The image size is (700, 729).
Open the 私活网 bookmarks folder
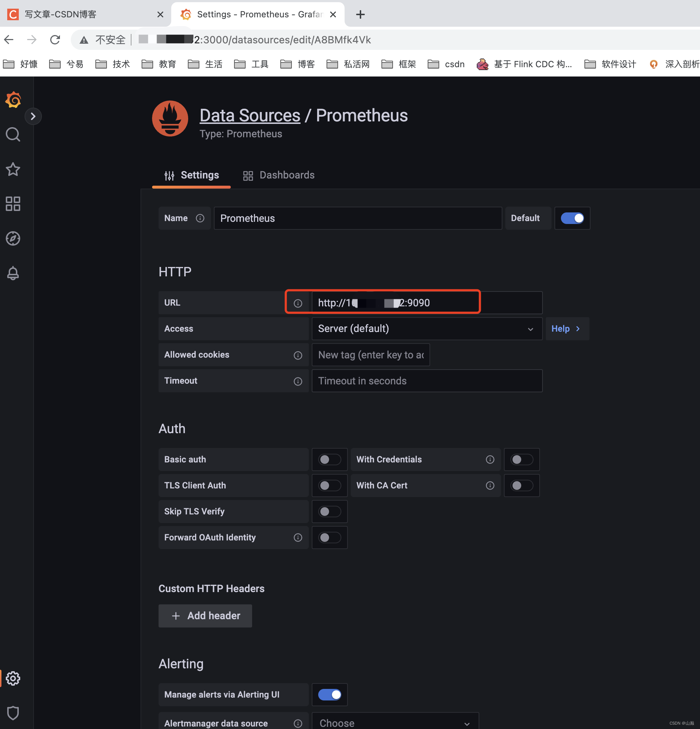click(x=348, y=64)
